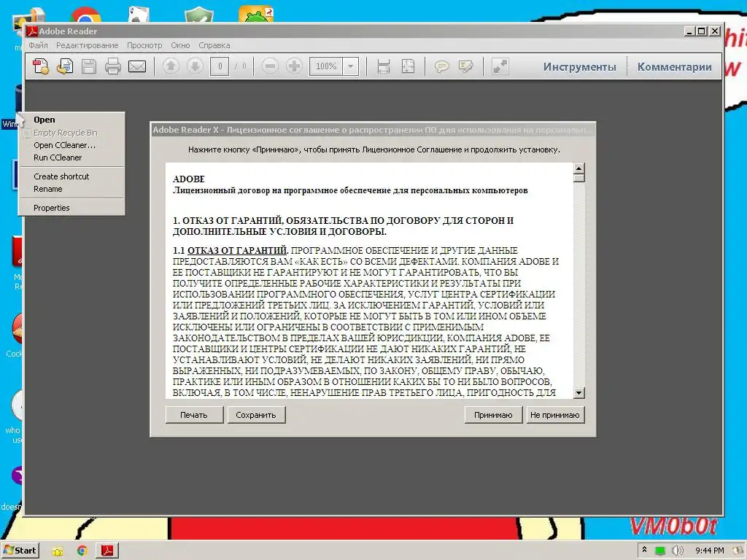Image resolution: width=747 pixels, height=560 pixels.
Task: Click the Chrome icon in taskbar
Action: [x=82, y=551]
